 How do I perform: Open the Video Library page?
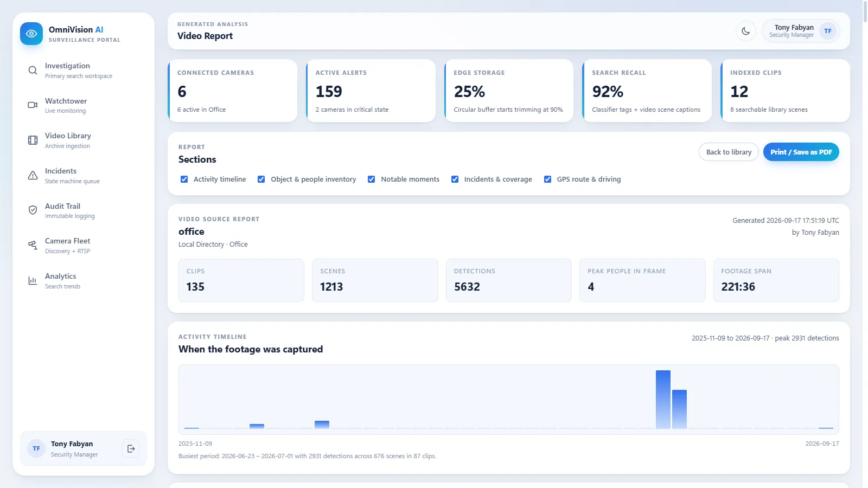click(84, 140)
